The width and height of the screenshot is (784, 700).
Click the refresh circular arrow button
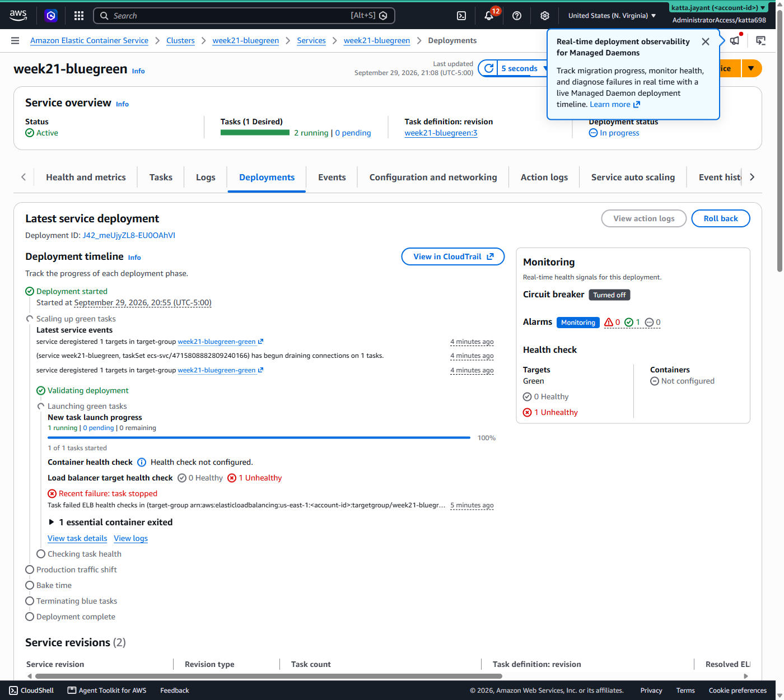point(489,68)
